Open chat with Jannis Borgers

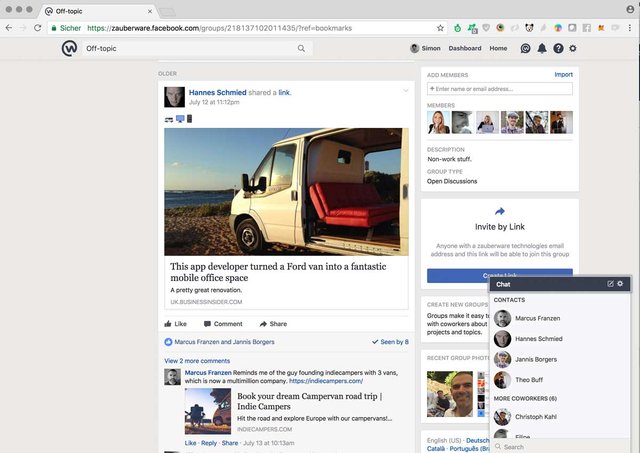560,359
